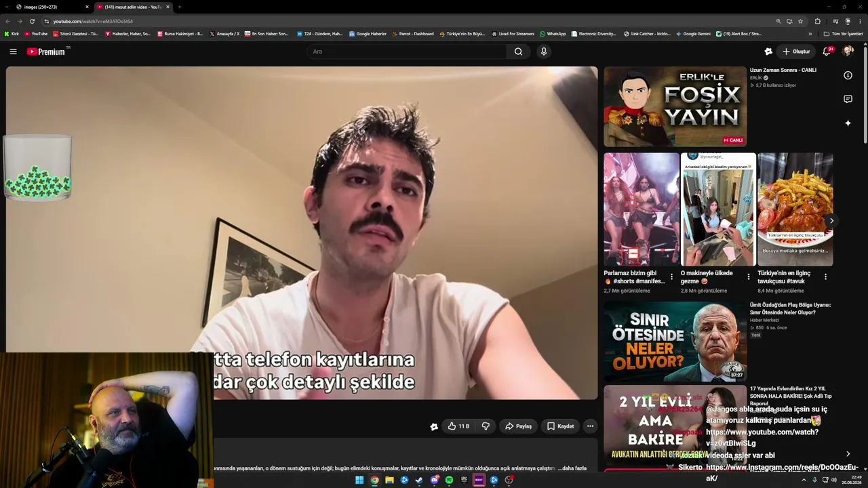This screenshot has height=488, width=868.
Task: Start voice search with the microphone
Action: pyautogui.click(x=543, y=52)
